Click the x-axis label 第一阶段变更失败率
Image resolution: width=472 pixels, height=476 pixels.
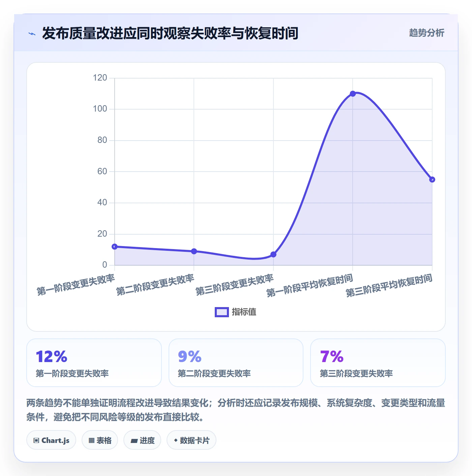point(76,285)
